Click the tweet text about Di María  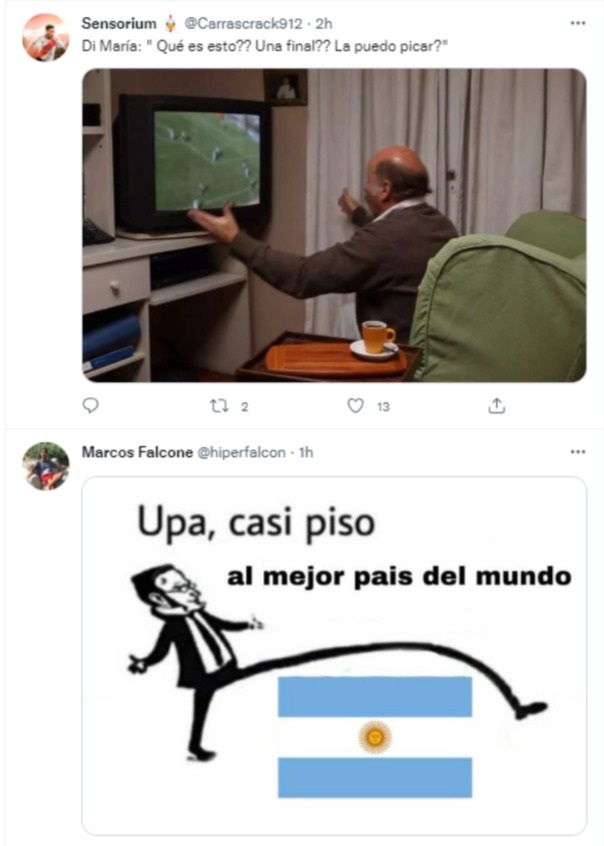tap(265, 46)
